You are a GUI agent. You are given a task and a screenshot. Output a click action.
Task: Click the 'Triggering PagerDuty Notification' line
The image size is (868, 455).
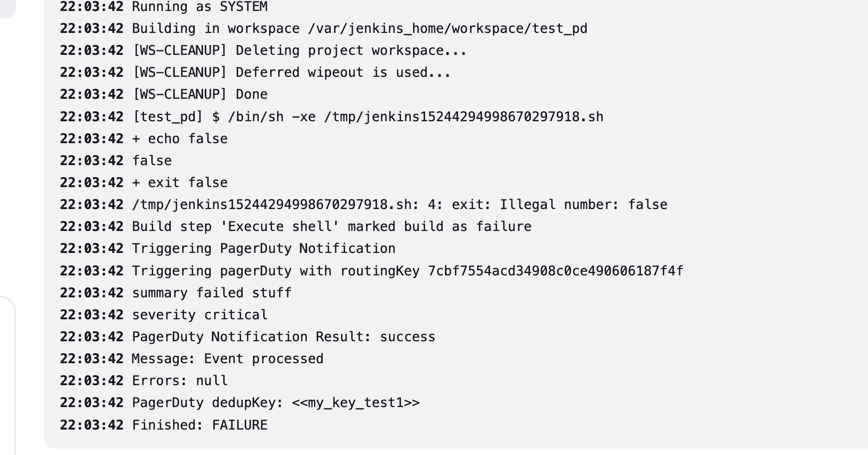coord(264,248)
